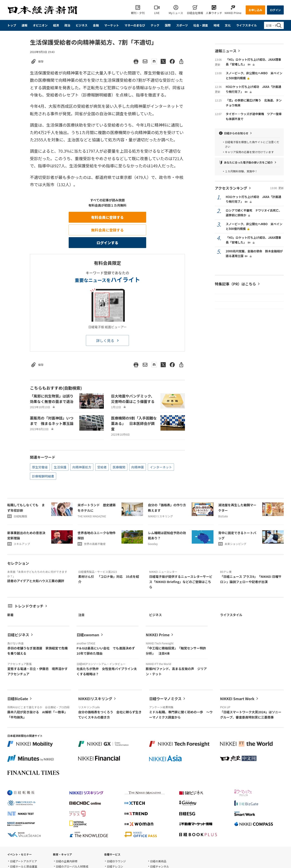This screenshot has height=868, width=291.
Task: Select テック in navigation bar
Action: [x=155, y=25]
